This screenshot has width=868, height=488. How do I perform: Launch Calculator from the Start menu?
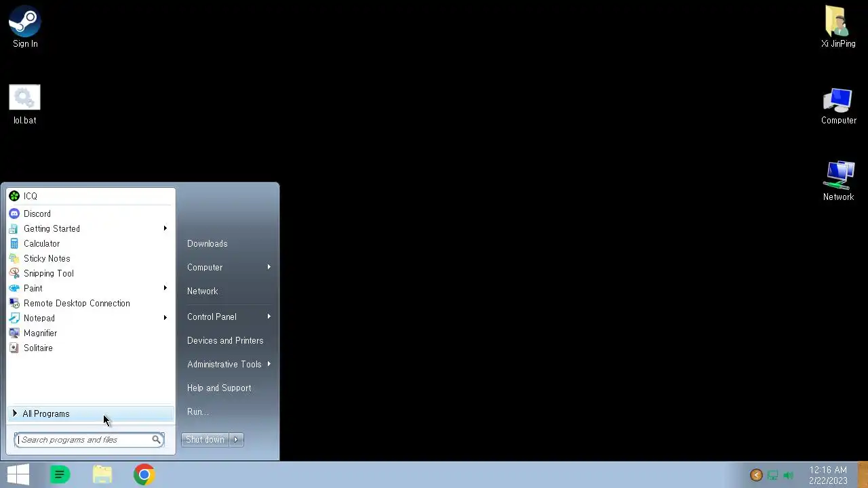click(91, 243)
